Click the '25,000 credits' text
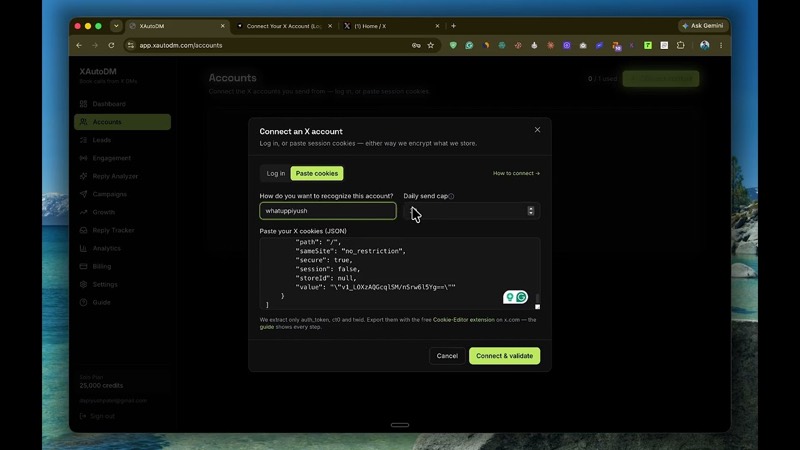 coord(101,386)
